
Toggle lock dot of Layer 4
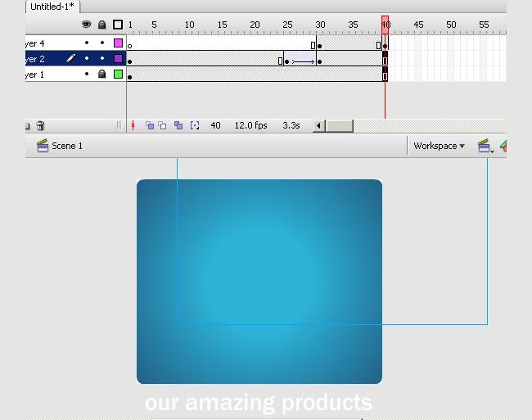coord(102,43)
